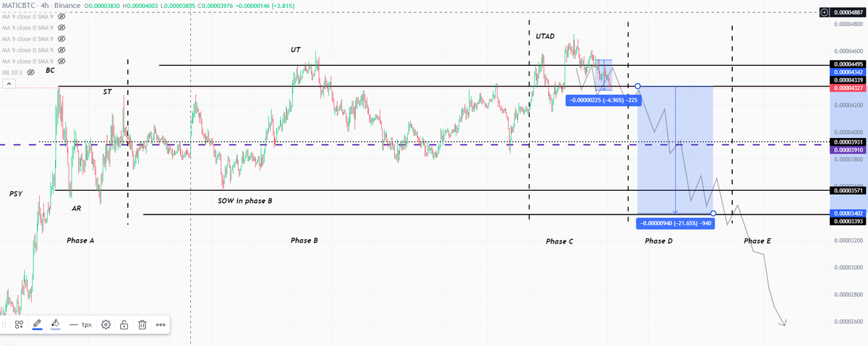This screenshot has height=346, width=868.
Task: Open drawing templates from floating toolbar
Action: [x=20, y=324]
